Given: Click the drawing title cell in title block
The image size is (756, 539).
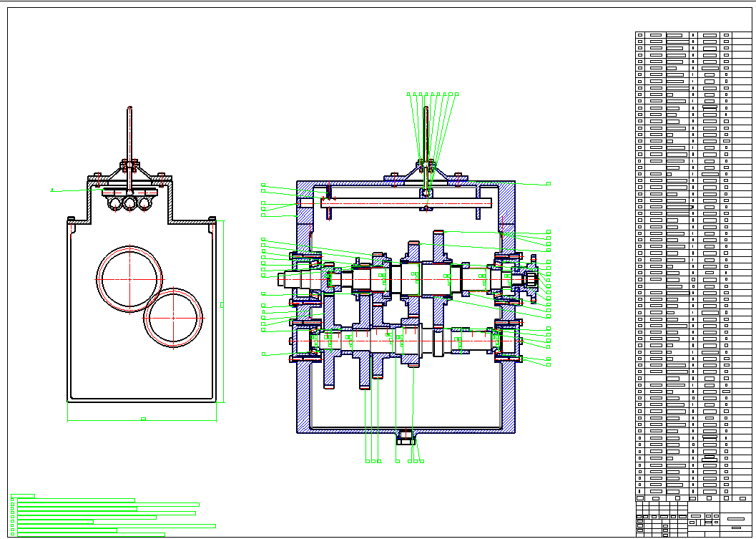Looking at the screenshot, I should coord(735,518).
